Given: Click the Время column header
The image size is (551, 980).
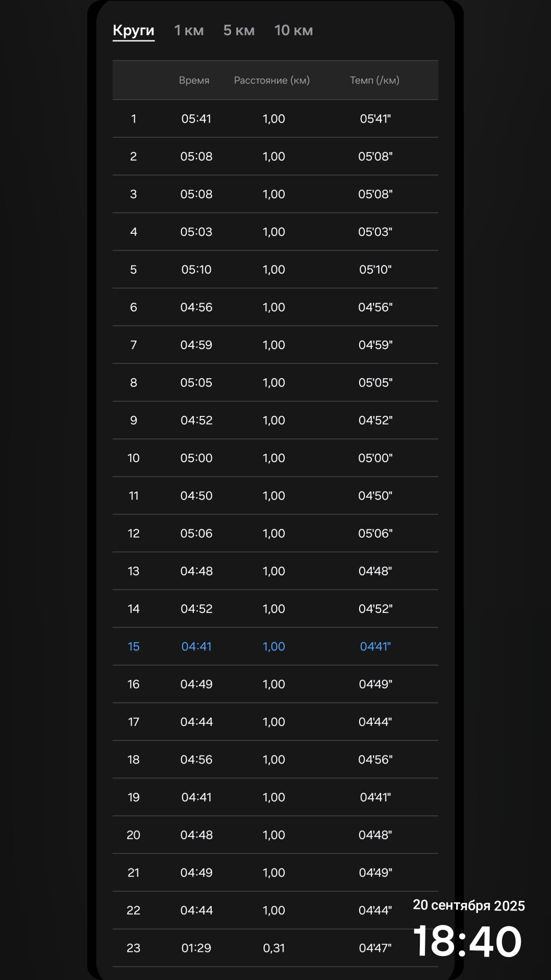Looking at the screenshot, I should click(194, 80).
